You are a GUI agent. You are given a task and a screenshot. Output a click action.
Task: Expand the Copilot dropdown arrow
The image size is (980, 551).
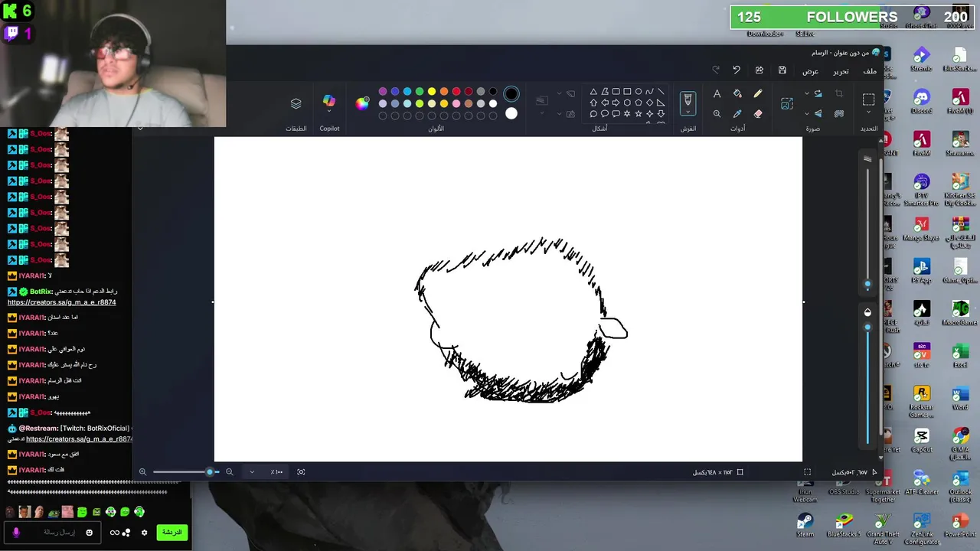[x=329, y=111]
